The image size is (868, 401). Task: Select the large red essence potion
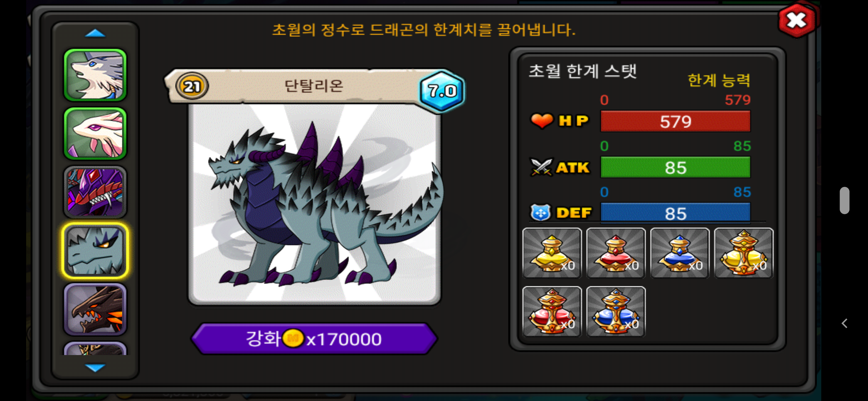[552, 311]
